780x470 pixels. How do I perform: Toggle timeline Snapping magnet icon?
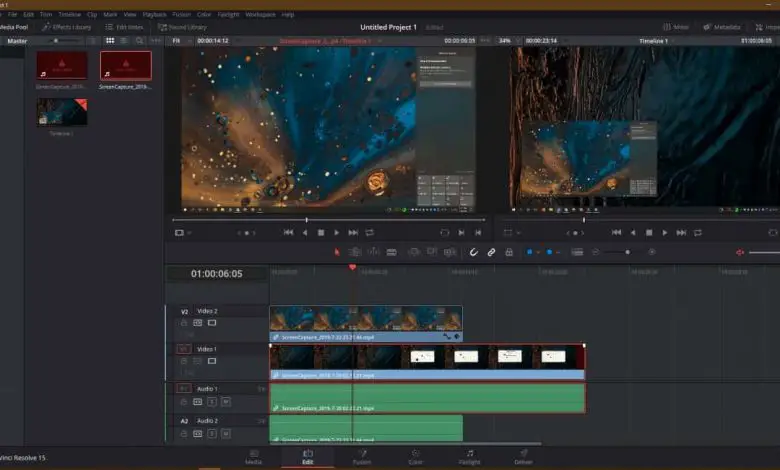(x=474, y=252)
